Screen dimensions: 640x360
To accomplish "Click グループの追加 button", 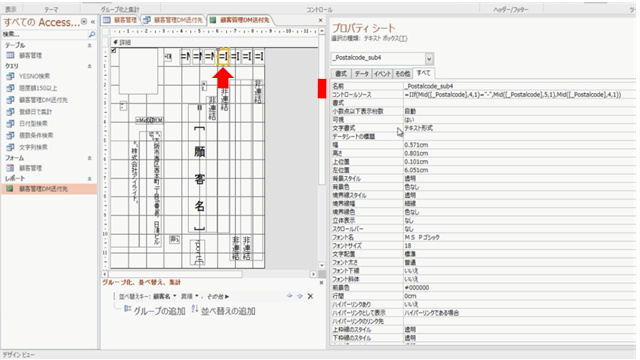I will coord(155,311).
